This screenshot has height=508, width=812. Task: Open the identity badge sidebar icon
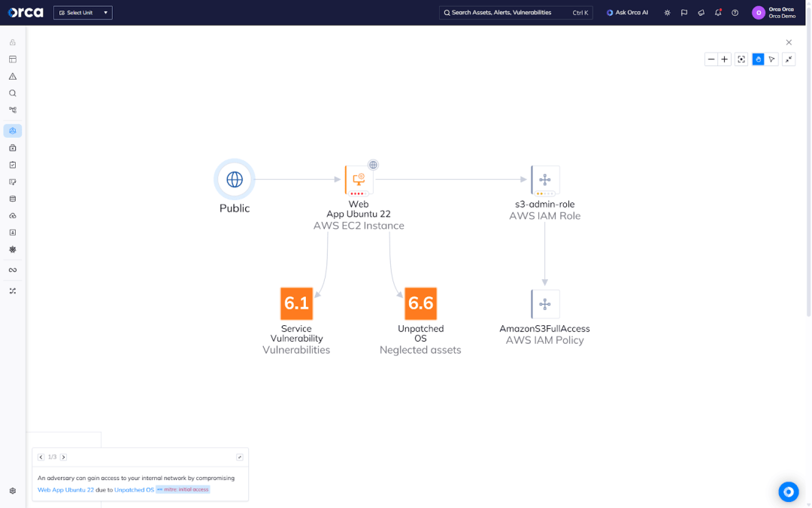point(13,233)
